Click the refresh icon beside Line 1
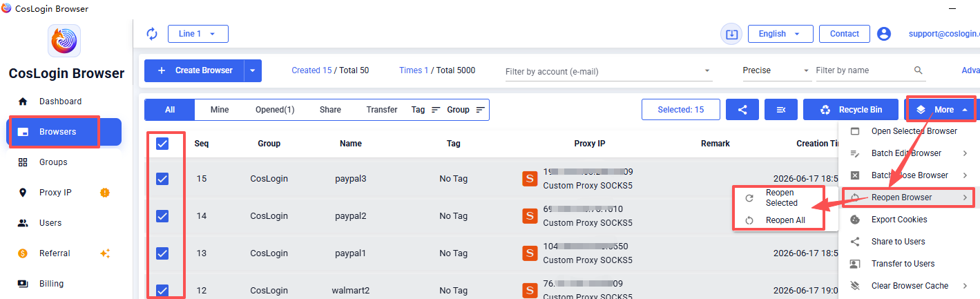Viewport: 980px width, 299px height. pos(152,34)
